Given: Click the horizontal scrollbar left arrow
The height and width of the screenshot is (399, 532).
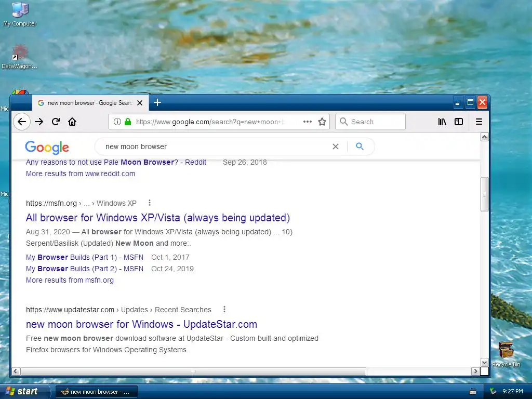Looking at the screenshot, I should click(x=16, y=371).
